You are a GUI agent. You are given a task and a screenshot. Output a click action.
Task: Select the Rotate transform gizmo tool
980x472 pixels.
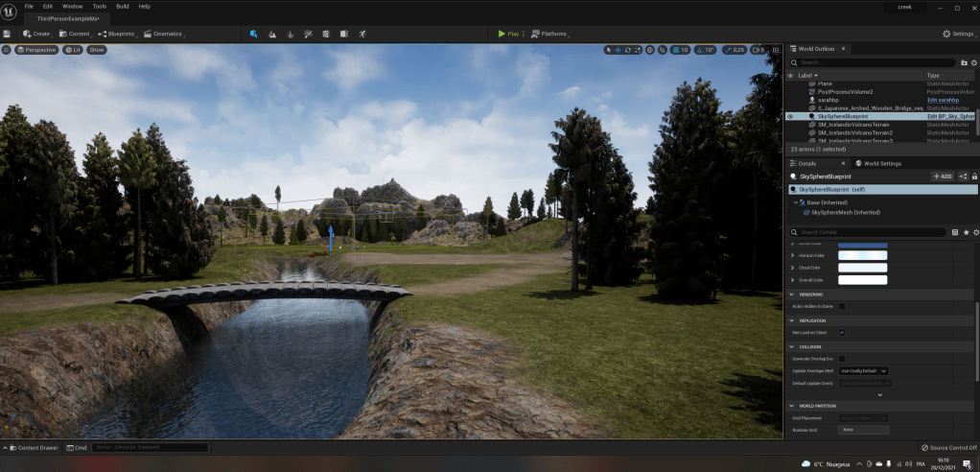tap(627, 49)
